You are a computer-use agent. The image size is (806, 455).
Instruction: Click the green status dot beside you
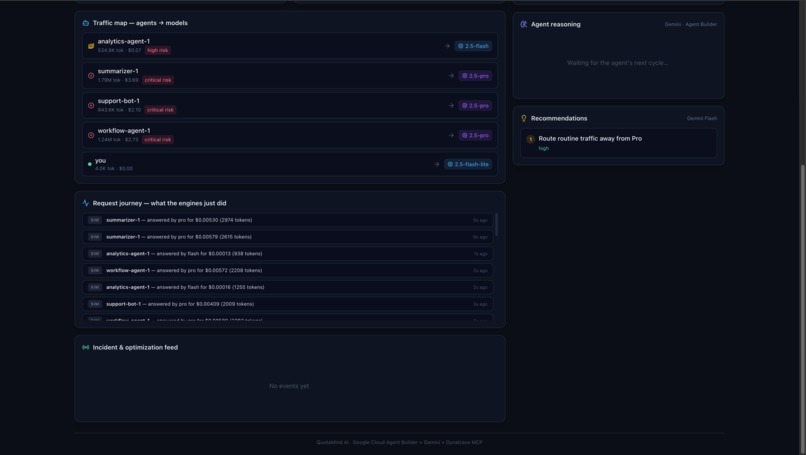click(89, 165)
